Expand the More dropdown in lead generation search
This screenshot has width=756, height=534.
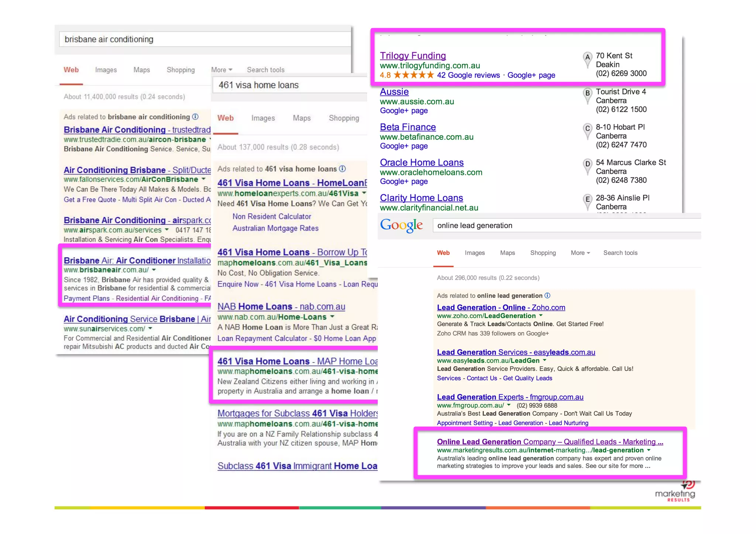tap(580, 253)
